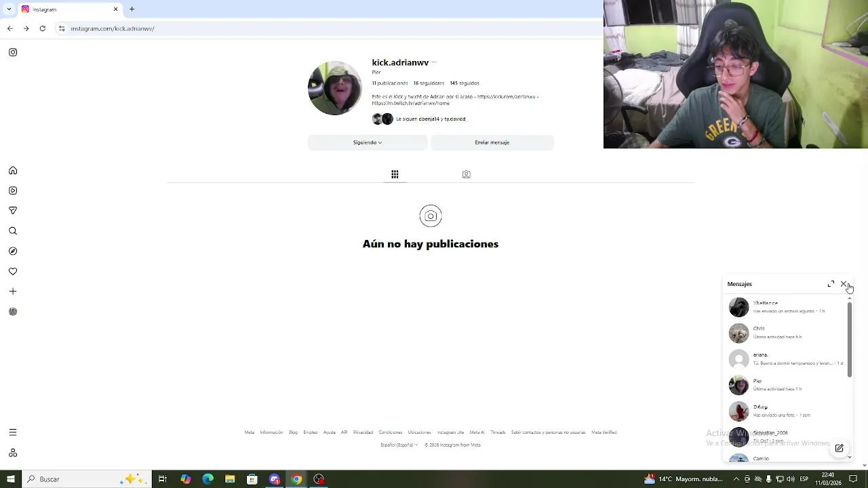Open TheMarce conversation
The width and height of the screenshot is (868, 488).
click(787, 307)
